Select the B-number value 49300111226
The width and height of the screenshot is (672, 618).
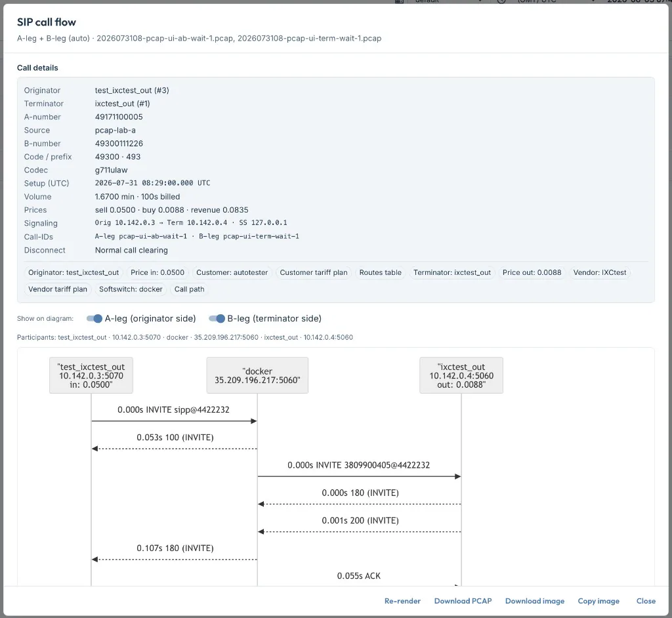119,144
